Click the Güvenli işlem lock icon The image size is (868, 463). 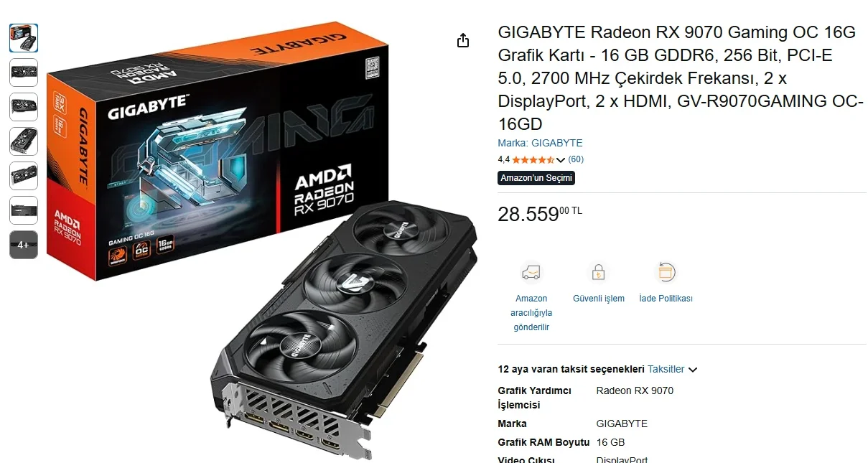click(x=598, y=273)
